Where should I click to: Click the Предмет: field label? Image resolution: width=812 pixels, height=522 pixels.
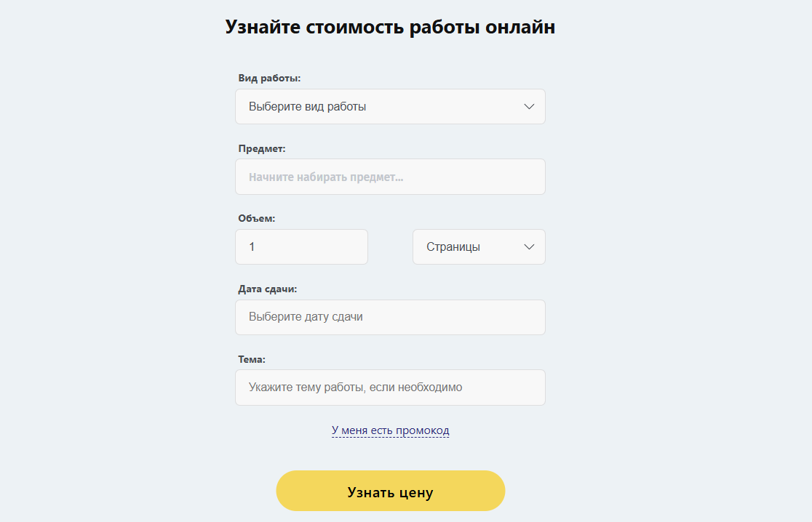[x=261, y=148]
